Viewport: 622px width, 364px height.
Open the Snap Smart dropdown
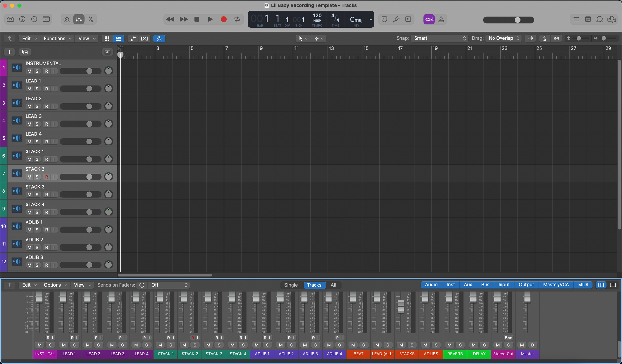click(x=439, y=38)
